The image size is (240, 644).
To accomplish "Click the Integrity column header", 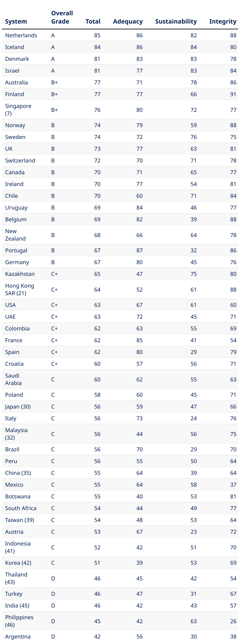I will click(x=222, y=22).
